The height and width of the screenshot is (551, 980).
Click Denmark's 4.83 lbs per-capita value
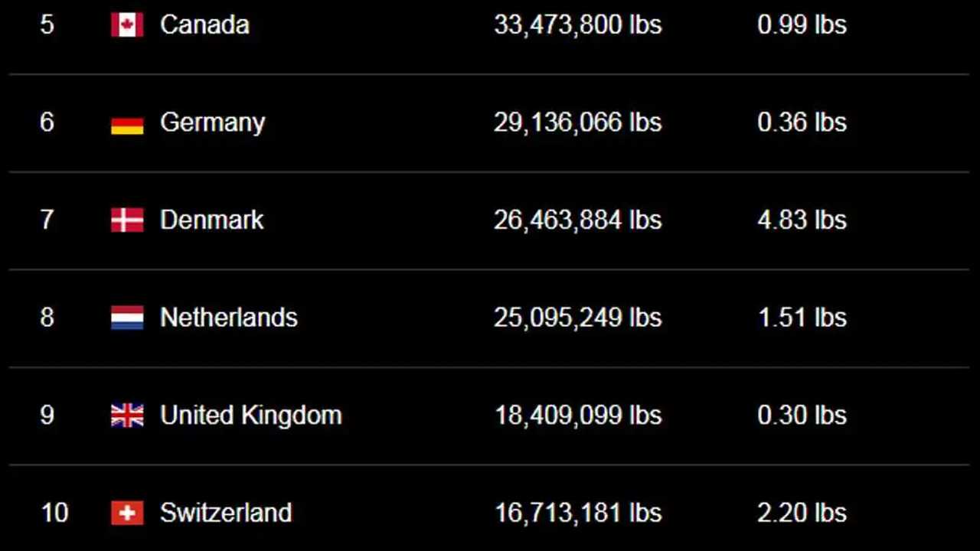(x=802, y=220)
